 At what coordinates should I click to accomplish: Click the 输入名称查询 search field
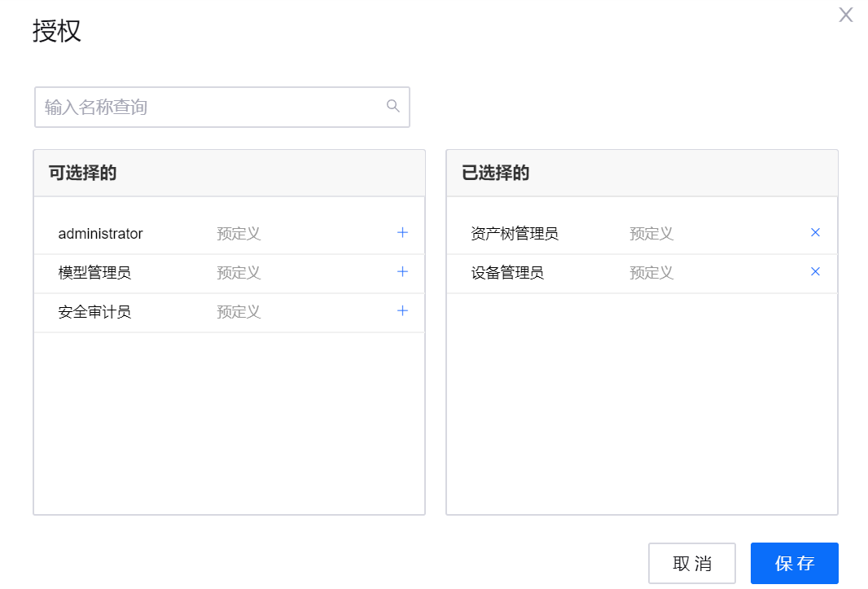[204, 107]
